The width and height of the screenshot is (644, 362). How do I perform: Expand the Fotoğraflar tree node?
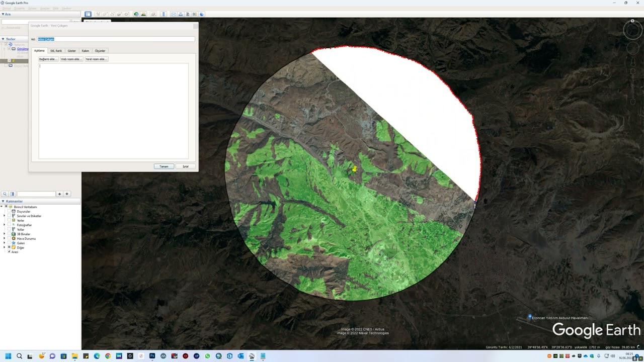4,225
